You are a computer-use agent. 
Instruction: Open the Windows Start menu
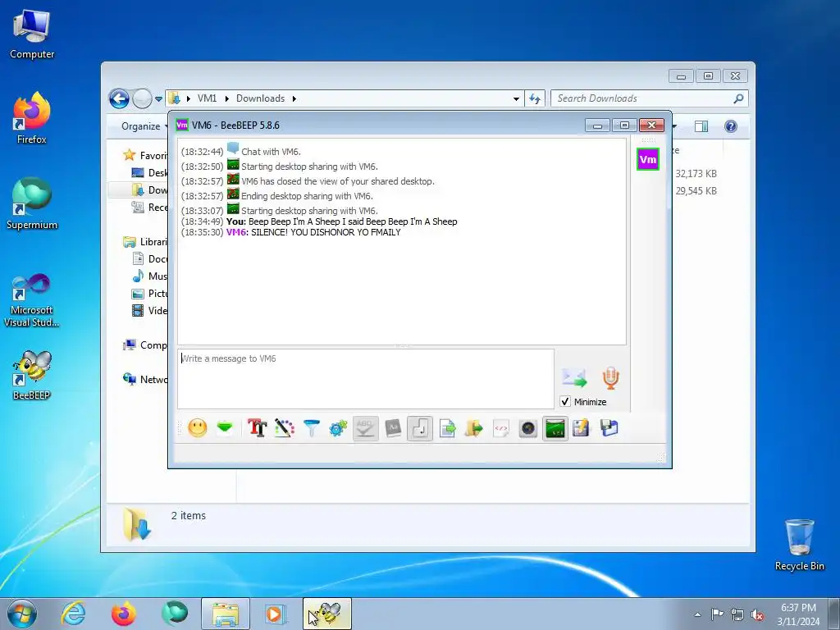tap(22, 614)
